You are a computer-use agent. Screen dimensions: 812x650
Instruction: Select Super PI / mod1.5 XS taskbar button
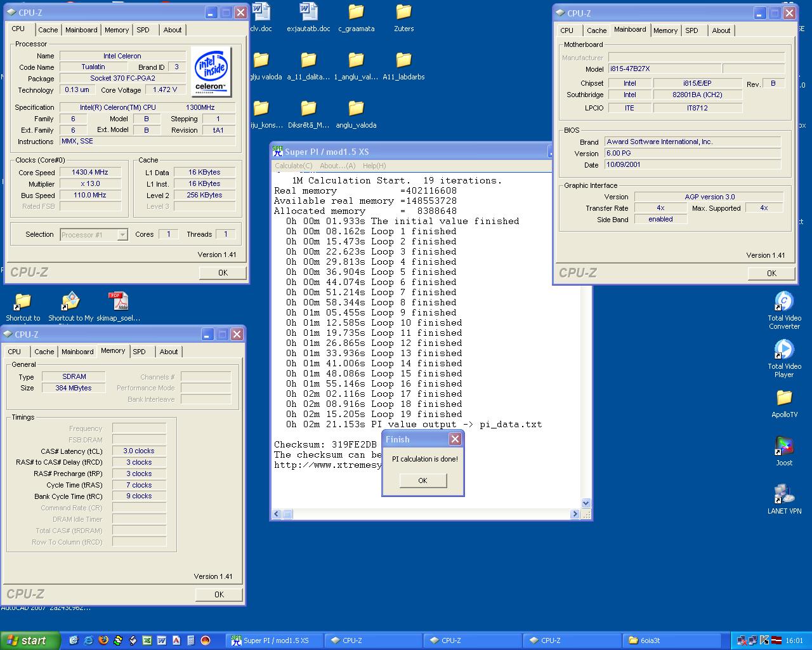(275, 640)
